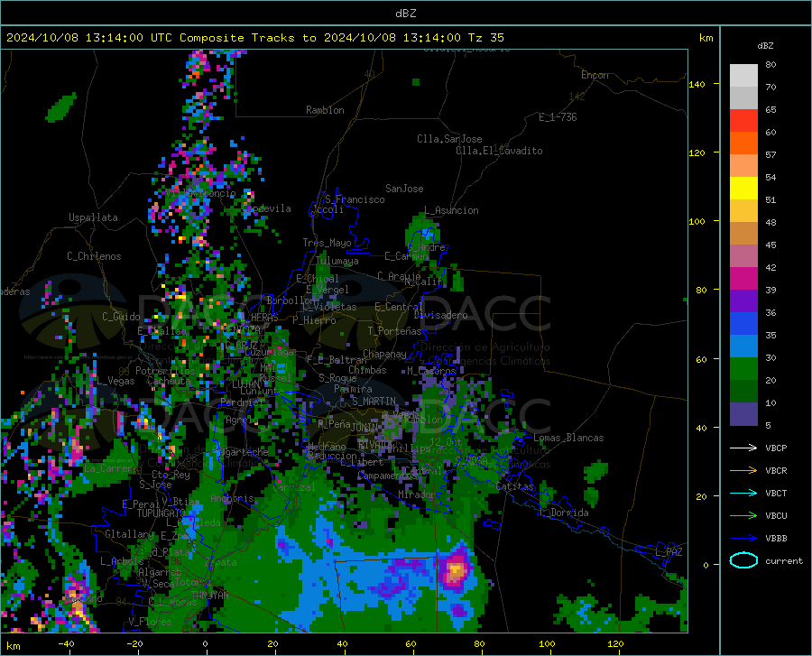Click the Uspallata place label
The width and height of the screenshot is (812, 656).
(93, 217)
